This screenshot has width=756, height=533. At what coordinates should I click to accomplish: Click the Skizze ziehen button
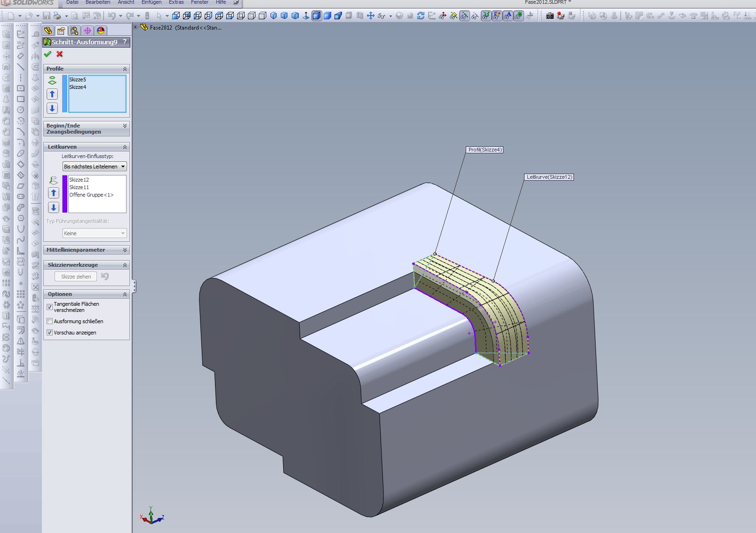[x=76, y=277]
